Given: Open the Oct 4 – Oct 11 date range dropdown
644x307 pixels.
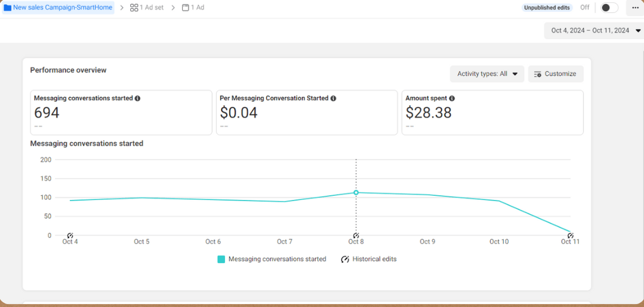Looking at the screenshot, I should tap(594, 31).
